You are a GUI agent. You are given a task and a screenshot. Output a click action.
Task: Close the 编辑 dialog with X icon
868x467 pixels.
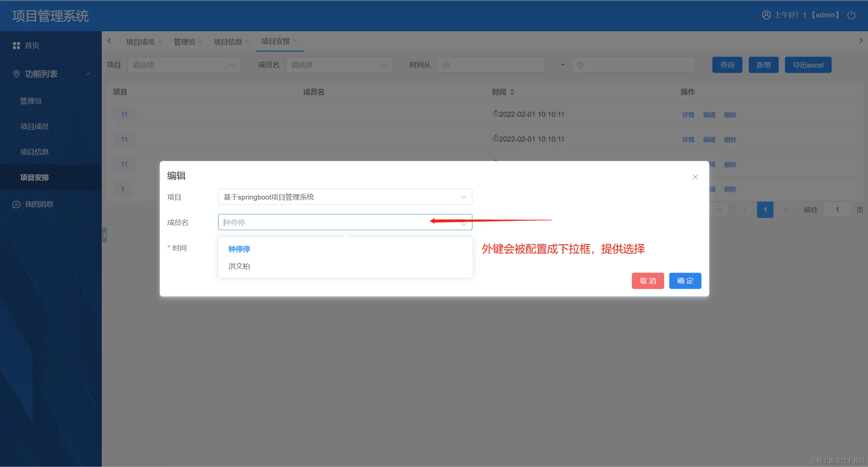coord(695,177)
